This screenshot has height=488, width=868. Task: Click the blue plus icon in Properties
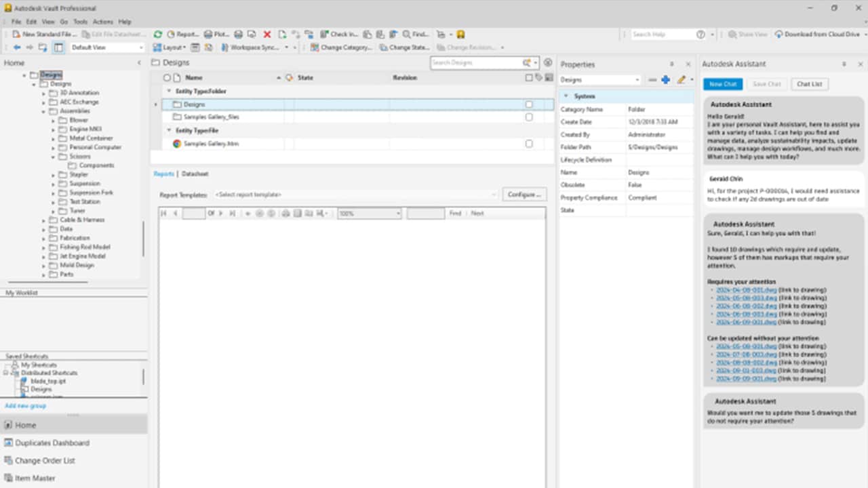[x=665, y=80]
